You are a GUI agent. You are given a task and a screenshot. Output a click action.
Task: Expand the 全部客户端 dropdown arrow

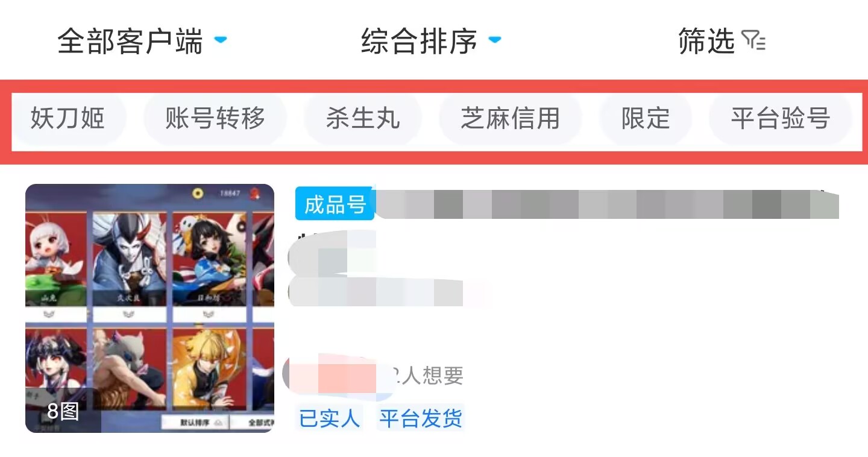click(x=221, y=40)
